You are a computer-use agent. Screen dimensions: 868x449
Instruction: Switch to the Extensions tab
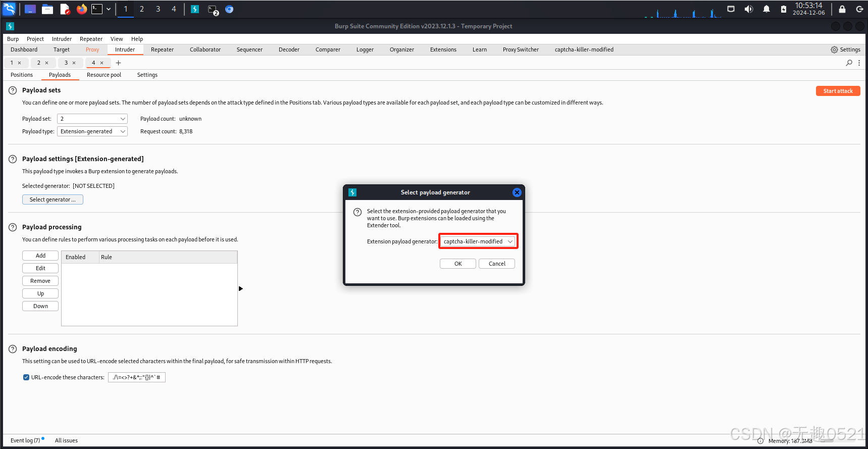[x=443, y=49]
